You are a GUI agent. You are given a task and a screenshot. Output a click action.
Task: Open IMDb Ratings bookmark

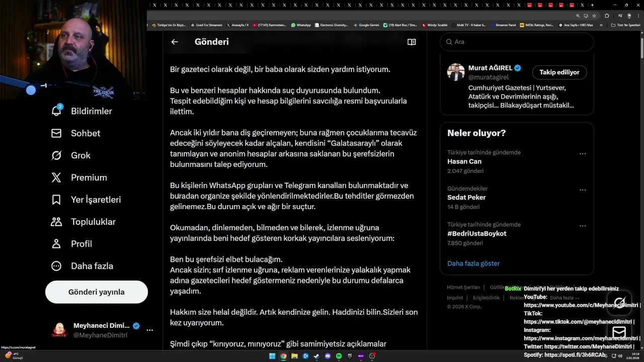pyautogui.click(x=536, y=25)
